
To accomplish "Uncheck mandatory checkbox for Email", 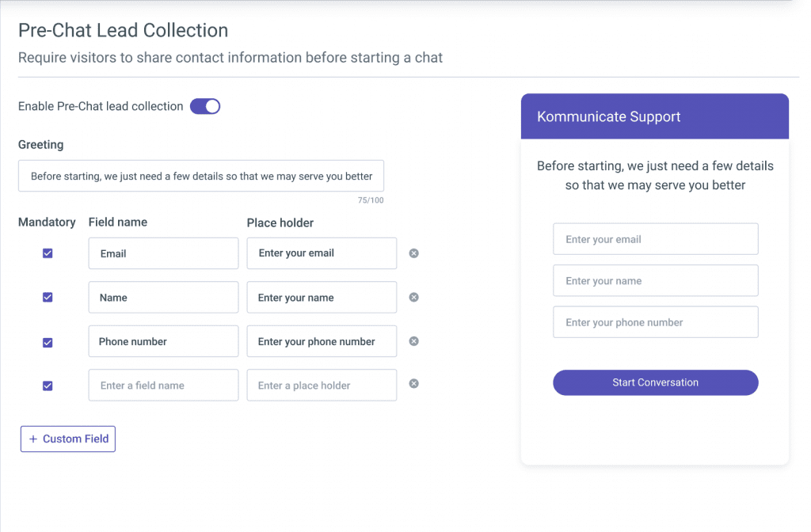I will (x=48, y=253).
